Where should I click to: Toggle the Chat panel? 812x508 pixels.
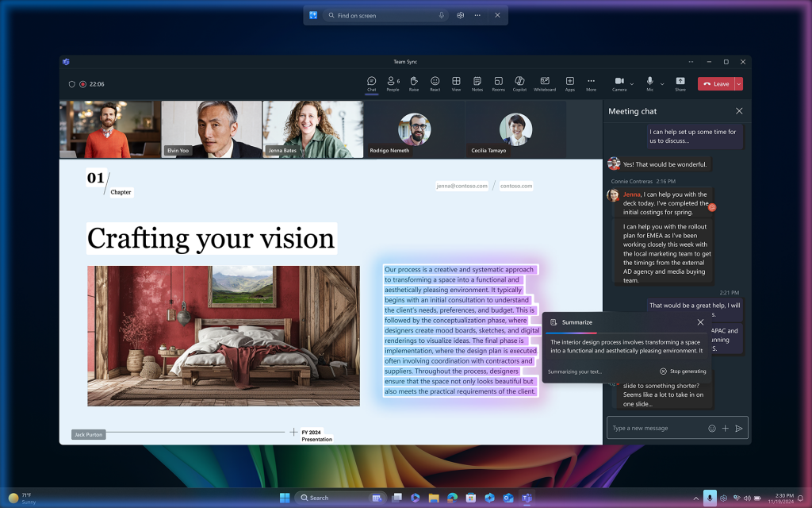[371, 83]
